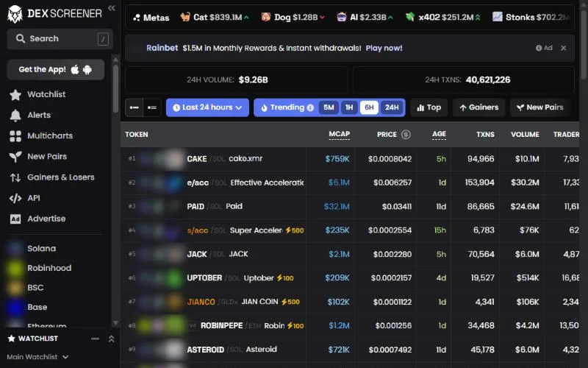Image resolution: width=588 pixels, height=368 pixels.
Task: Minimize the Watchlist panel with dash icon
Action: [96, 339]
